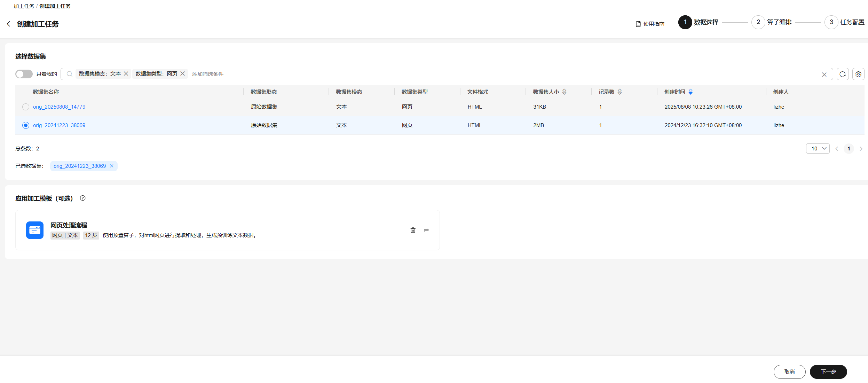This screenshot has height=383, width=868.
Task: Sort by 数据集大小 column
Action: [564, 92]
